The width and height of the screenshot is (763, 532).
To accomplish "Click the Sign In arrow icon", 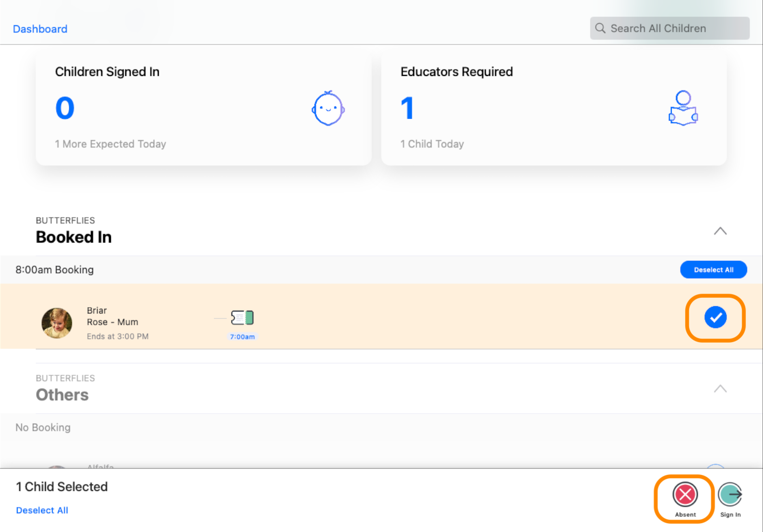I will [730, 495].
